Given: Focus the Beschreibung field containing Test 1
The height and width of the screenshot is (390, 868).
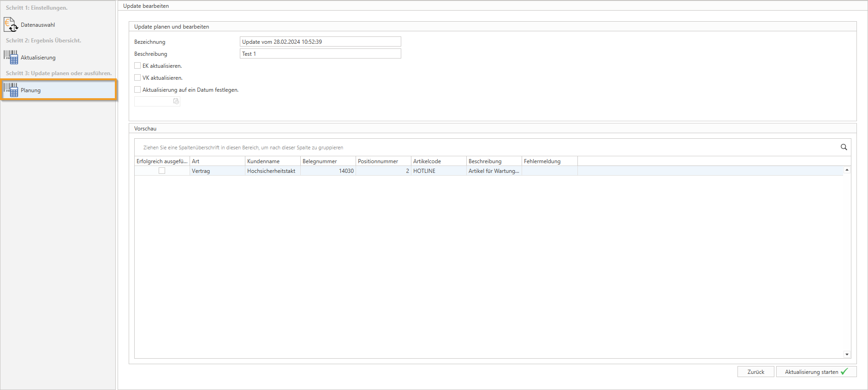Looking at the screenshot, I should [x=320, y=54].
